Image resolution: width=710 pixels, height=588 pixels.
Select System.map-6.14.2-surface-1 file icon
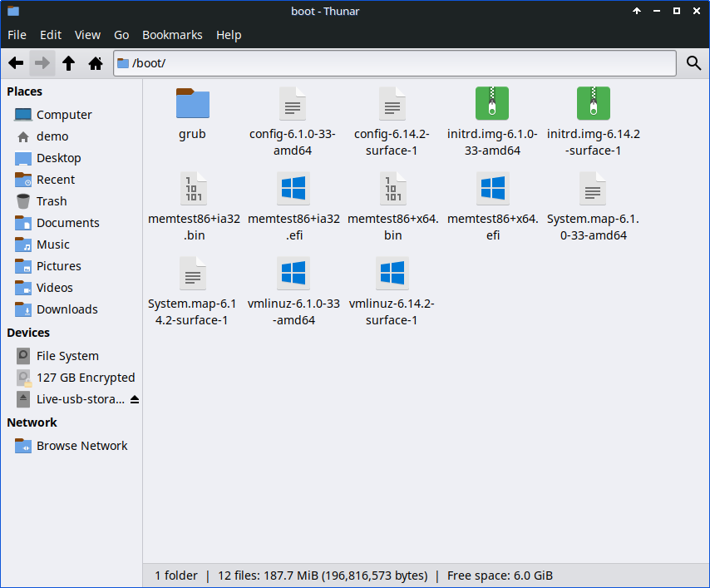click(x=192, y=273)
